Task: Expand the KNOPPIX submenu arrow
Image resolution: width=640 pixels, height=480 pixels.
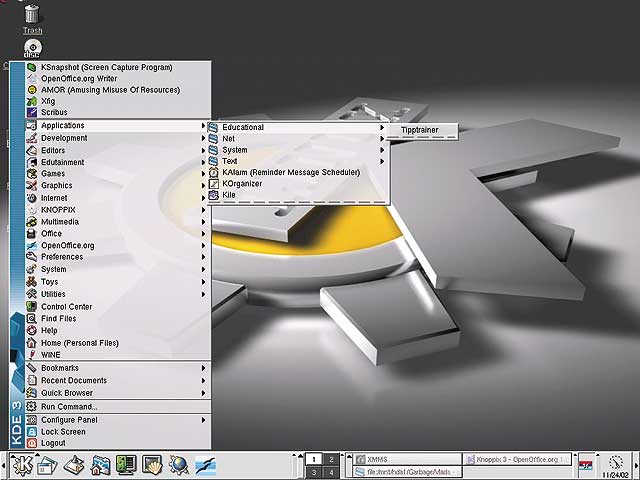Action: click(x=203, y=210)
